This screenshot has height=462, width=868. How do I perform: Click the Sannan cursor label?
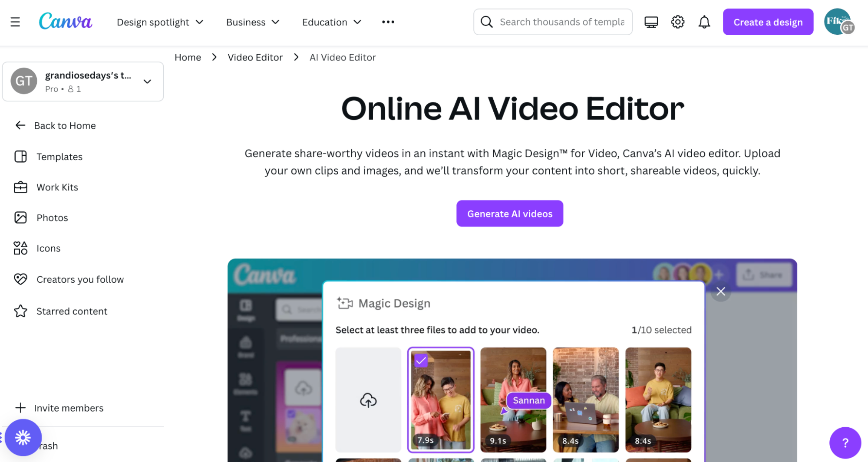coord(528,400)
